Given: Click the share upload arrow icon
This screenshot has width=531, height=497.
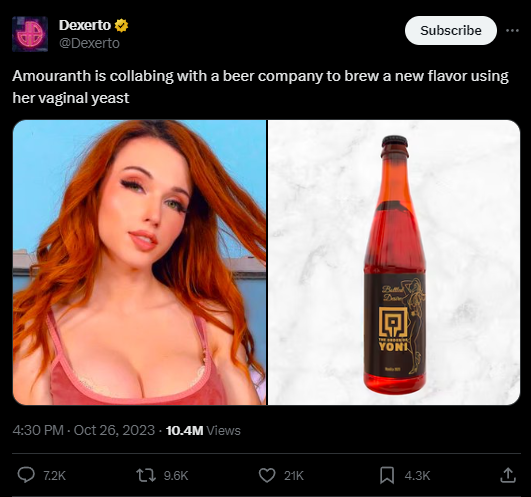Looking at the screenshot, I should 508,475.
